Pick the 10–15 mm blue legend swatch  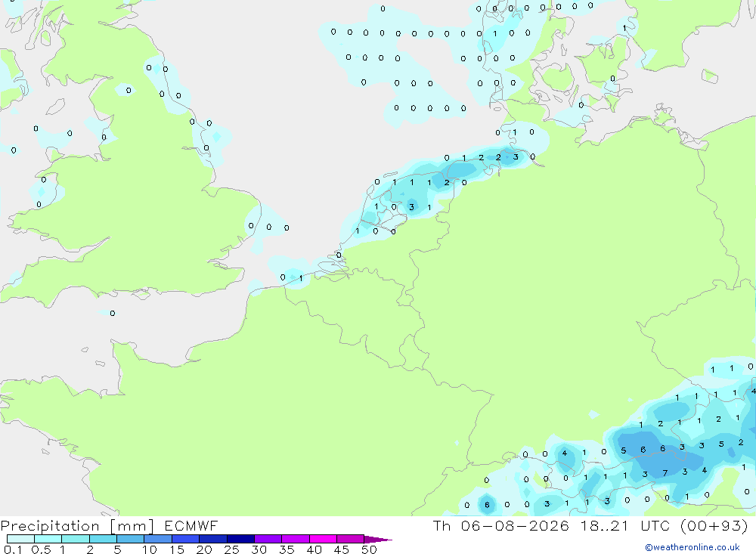pos(158,539)
